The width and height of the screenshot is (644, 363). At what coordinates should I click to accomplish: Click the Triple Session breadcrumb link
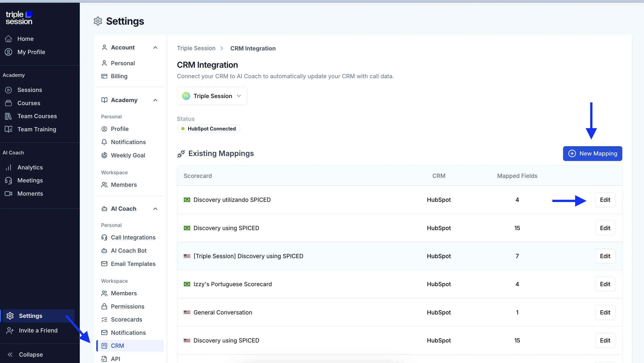[196, 48]
